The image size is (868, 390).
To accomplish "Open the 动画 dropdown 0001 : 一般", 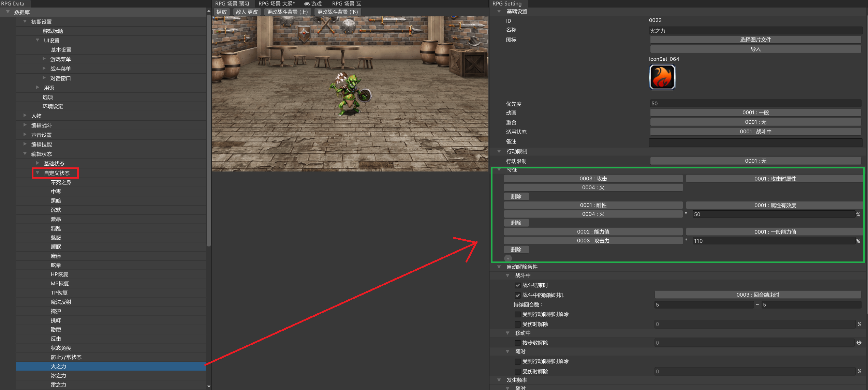I will [x=755, y=112].
